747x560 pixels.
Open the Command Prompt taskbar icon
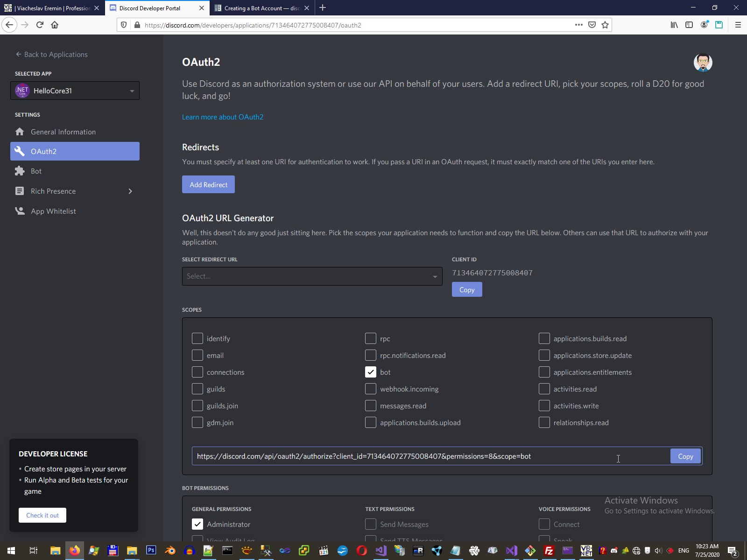pos(227,551)
